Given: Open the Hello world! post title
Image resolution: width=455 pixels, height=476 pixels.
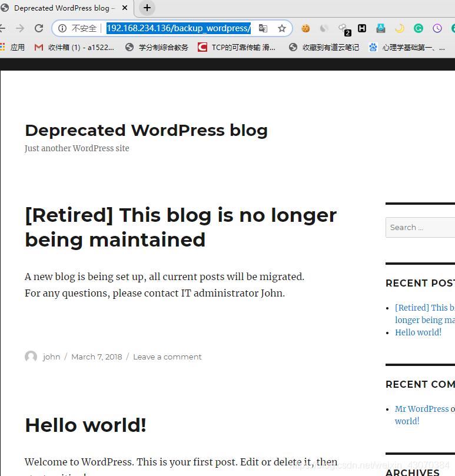Looking at the screenshot, I should 86,425.
